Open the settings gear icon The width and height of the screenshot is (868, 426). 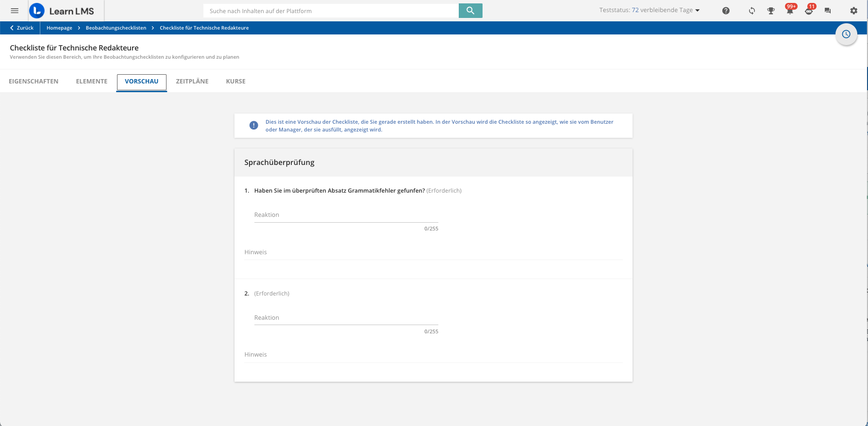[x=854, y=11]
